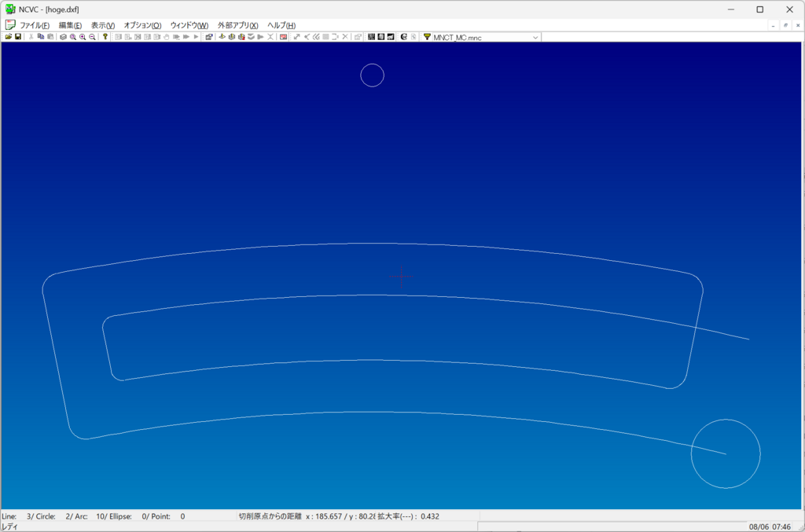This screenshot has width=805, height=532.
Task: Open the ファイル(F) menu
Action: [35, 25]
